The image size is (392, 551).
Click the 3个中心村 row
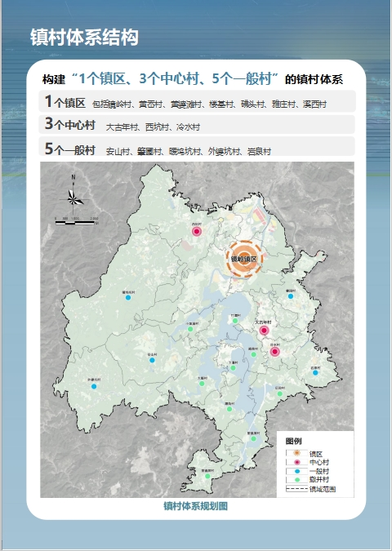pyautogui.click(x=198, y=125)
